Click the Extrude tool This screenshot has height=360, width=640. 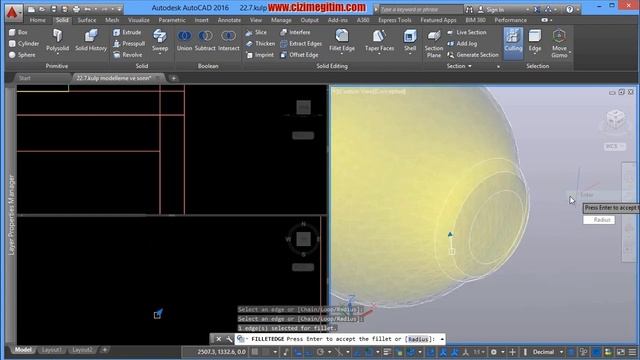[x=127, y=32]
